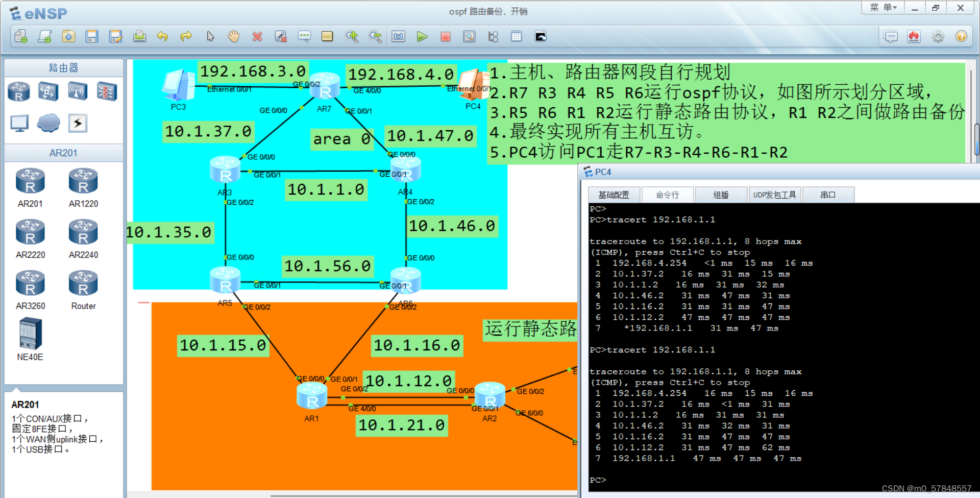980x498 pixels.
Task: Open the 菜单 dropdown menu
Action: click(x=883, y=8)
